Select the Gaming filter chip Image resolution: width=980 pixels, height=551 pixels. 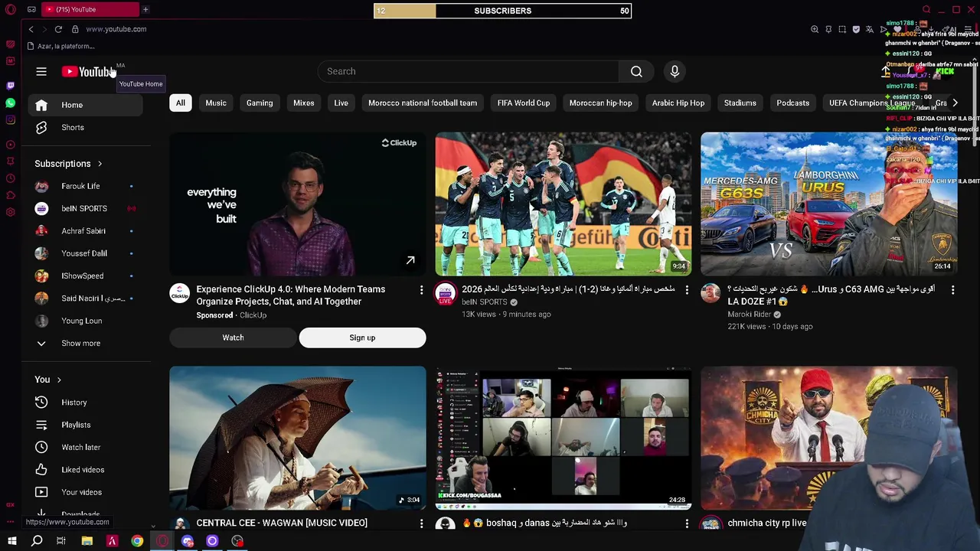click(x=260, y=103)
